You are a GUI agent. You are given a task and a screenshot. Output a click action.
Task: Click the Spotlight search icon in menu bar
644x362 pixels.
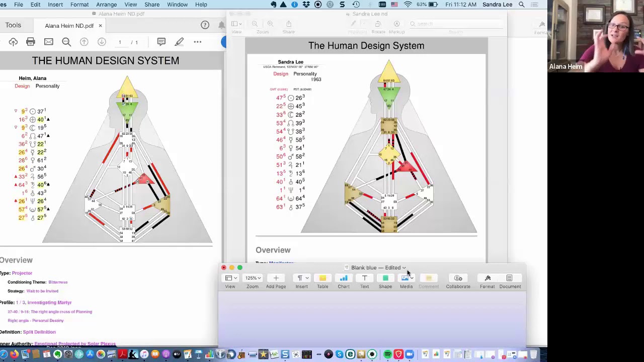click(x=522, y=5)
